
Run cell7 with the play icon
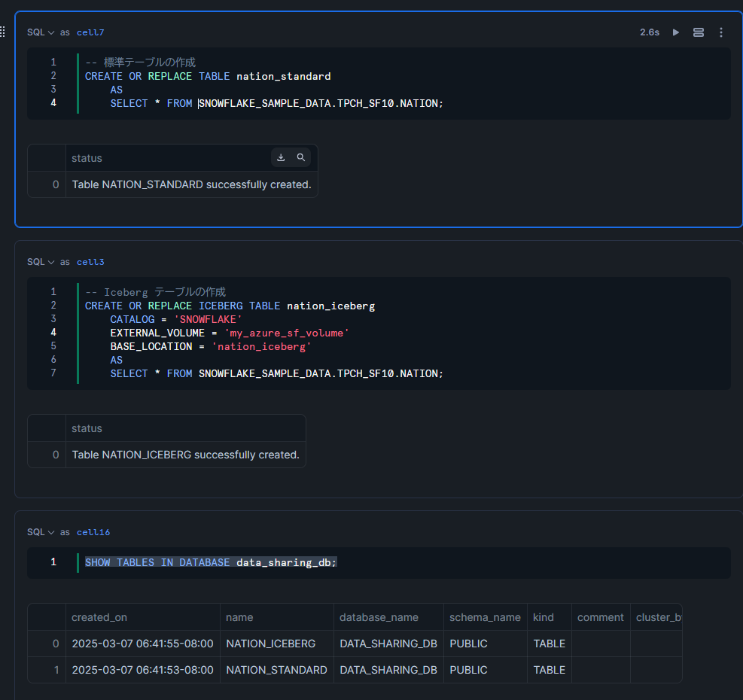pyautogui.click(x=676, y=32)
